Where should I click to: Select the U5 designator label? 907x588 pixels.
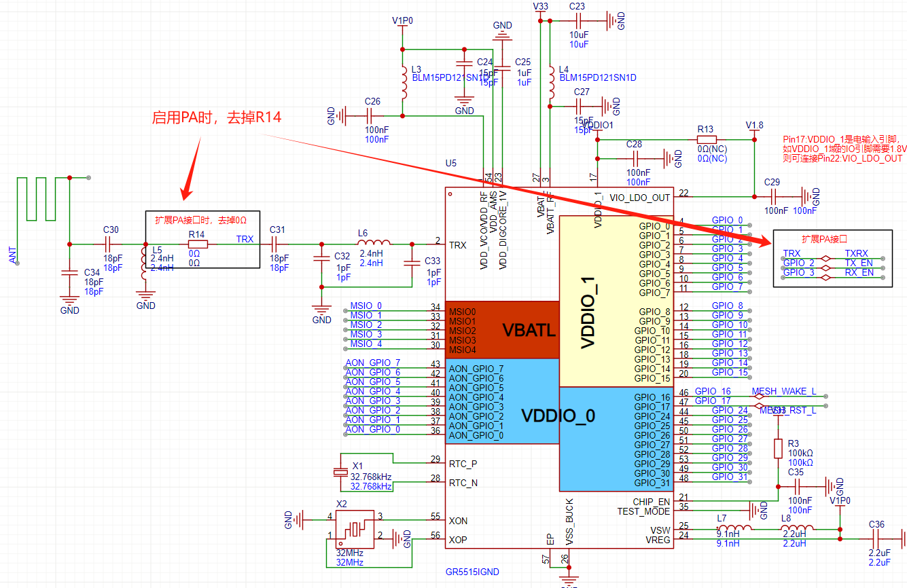(450, 164)
